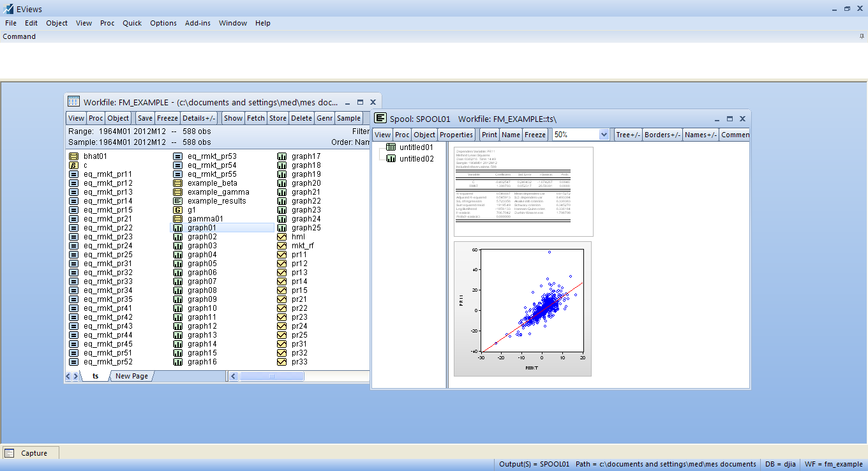Viewport: 868px width, 471px height.
Task: Click the Print button in Spool toolbar
Action: click(x=490, y=135)
